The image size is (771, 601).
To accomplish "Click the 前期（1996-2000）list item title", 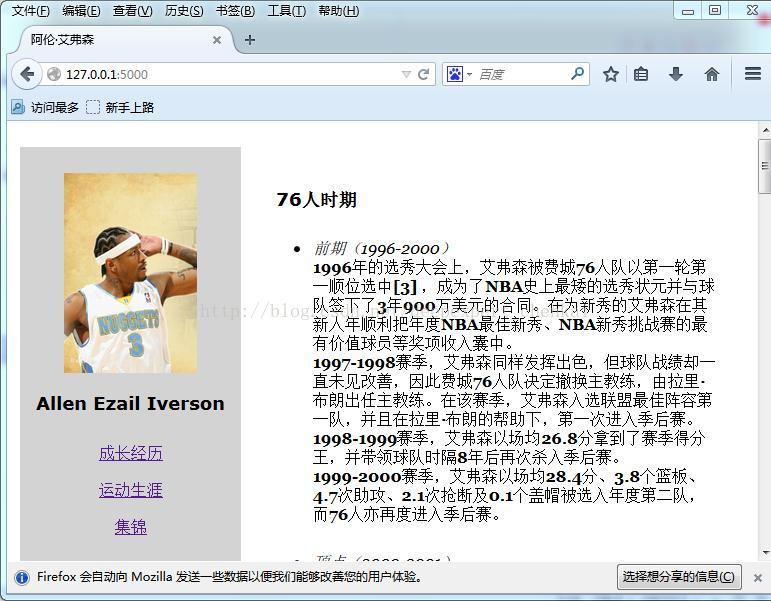I will (x=381, y=248).
